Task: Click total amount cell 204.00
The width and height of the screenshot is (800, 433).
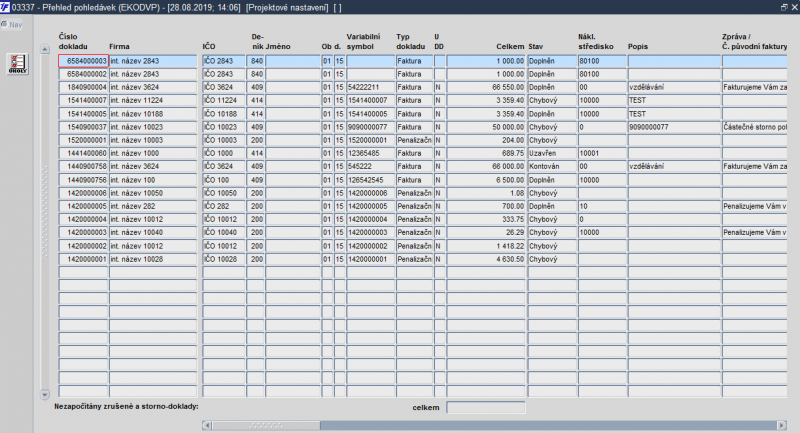Action: (x=486, y=140)
